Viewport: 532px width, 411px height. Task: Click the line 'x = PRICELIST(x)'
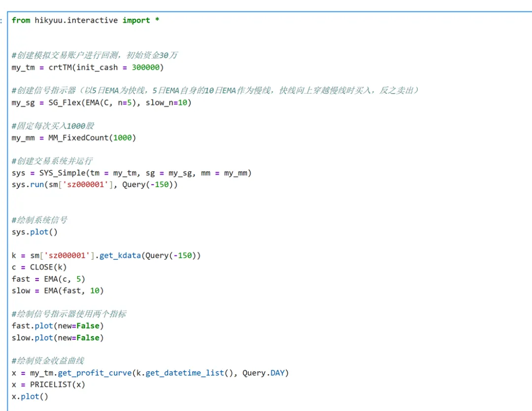tap(48, 385)
